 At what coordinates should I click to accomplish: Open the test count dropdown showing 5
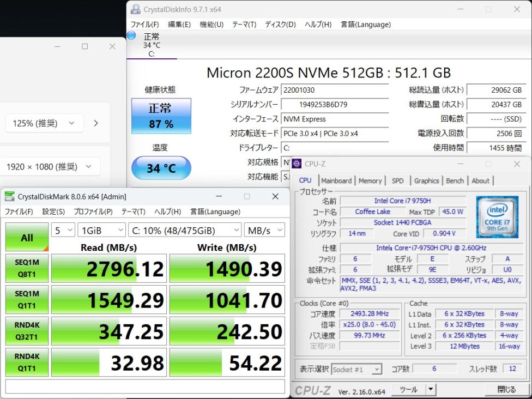click(63, 230)
